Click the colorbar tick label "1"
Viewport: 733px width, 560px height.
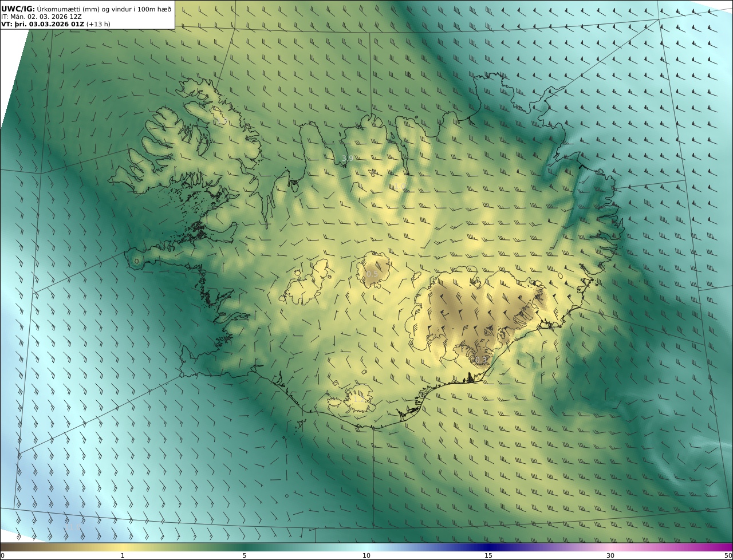click(123, 555)
